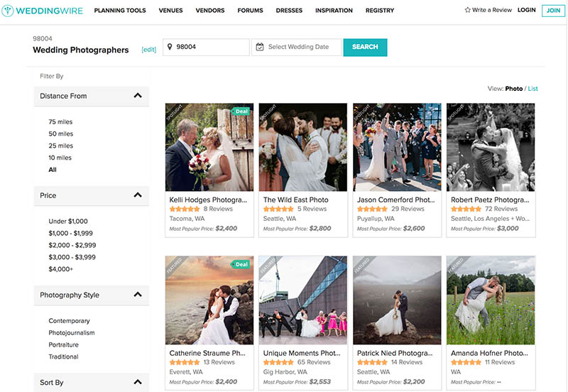Filter by Photojournalism style

72,332
